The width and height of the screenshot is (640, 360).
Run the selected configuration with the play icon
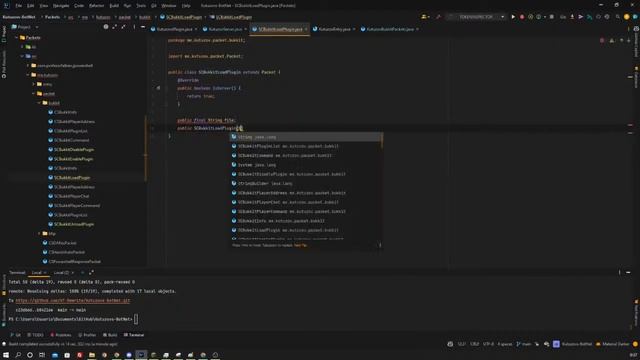(513, 17)
